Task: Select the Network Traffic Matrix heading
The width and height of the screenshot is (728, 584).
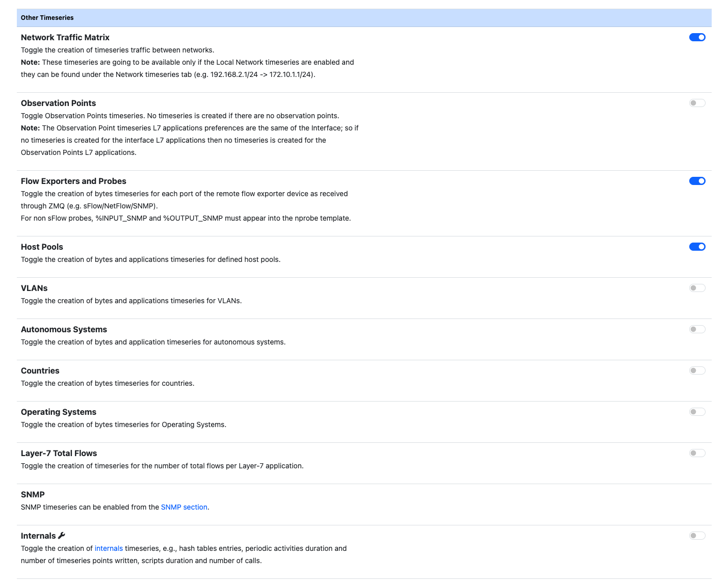Action: 65,38
